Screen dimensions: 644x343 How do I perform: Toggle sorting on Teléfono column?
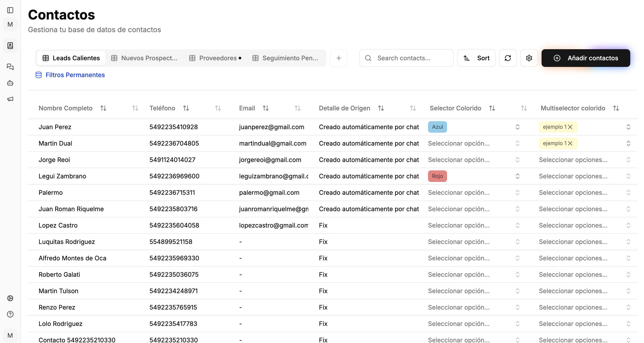(186, 108)
